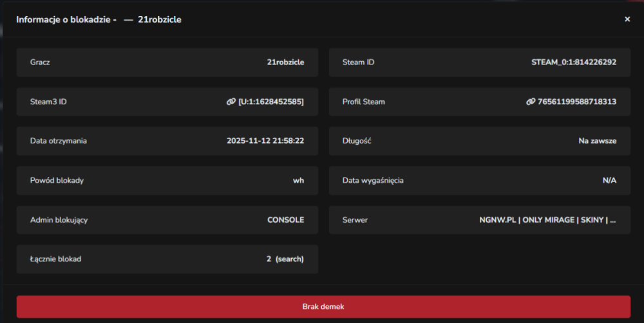
Task: Click the Steam ID label
Action: pyautogui.click(x=358, y=62)
